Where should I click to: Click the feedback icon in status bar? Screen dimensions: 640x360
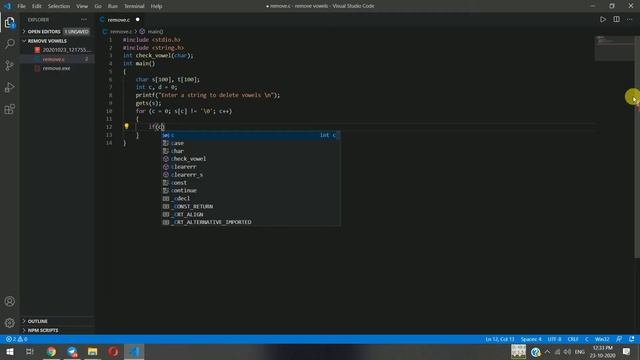pyautogui.click(x=619, y=339)
